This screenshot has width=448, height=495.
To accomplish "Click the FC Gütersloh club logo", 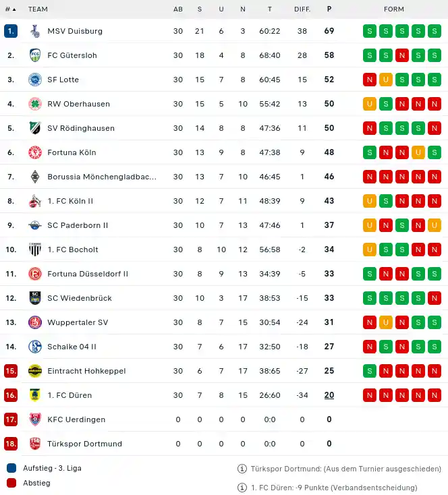I will (x=35, y=55).
